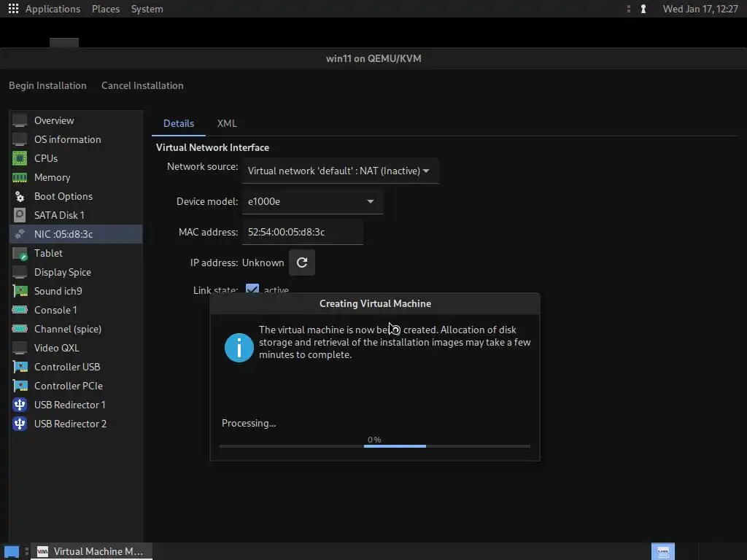Click the 'Controller PCIe' label
The image size is (747, 560).
(69, 386)
